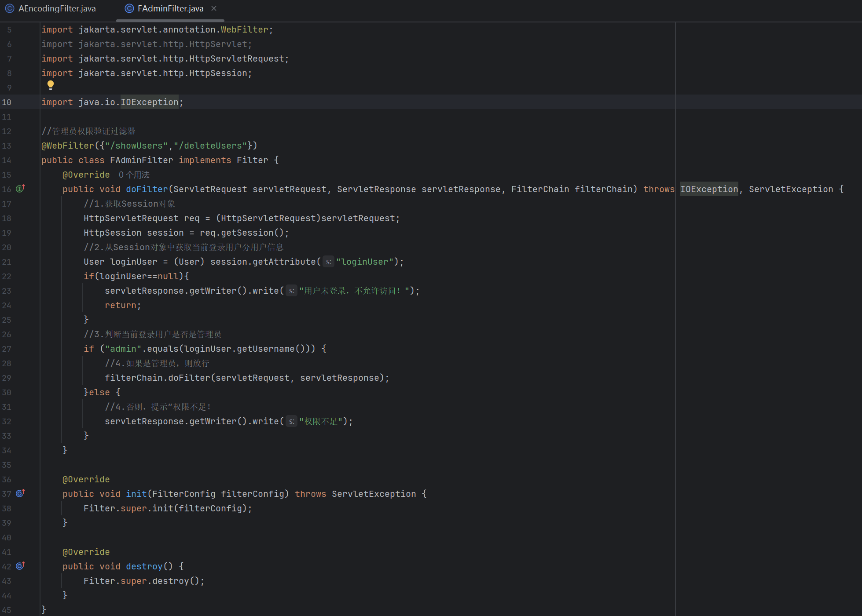The image size is (862, 616).
Task: Select the FAdminFilter.java tab
Action: (x=170, y=8)
